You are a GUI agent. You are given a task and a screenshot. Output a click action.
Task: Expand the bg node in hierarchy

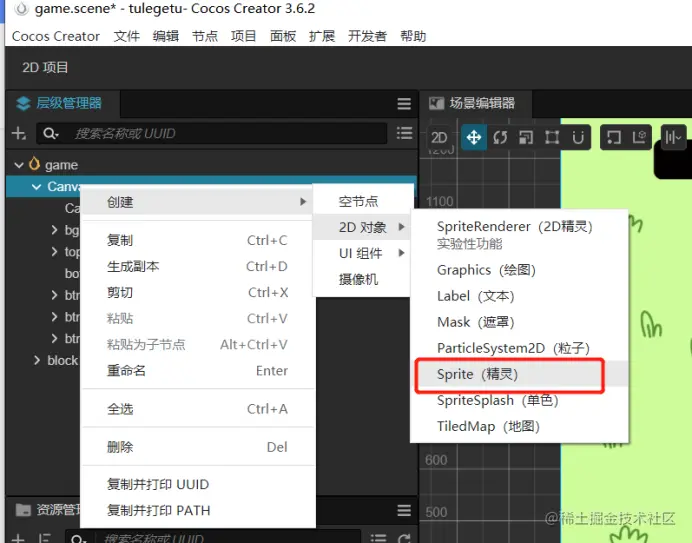tap(54, 230)
